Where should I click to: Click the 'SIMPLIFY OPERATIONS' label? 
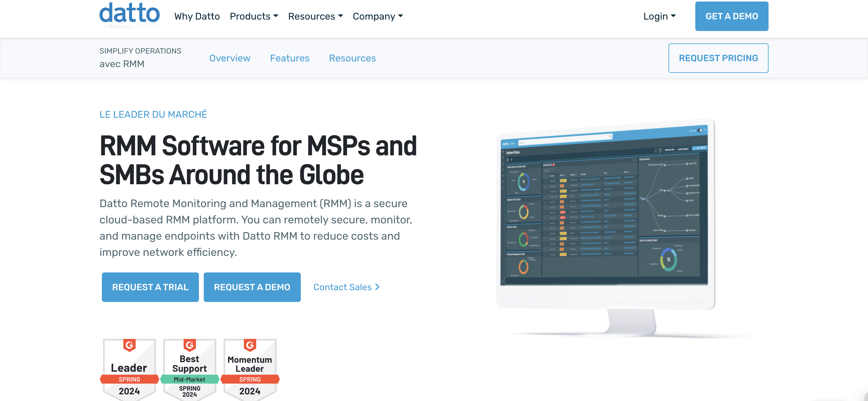(x=140, y=51)
